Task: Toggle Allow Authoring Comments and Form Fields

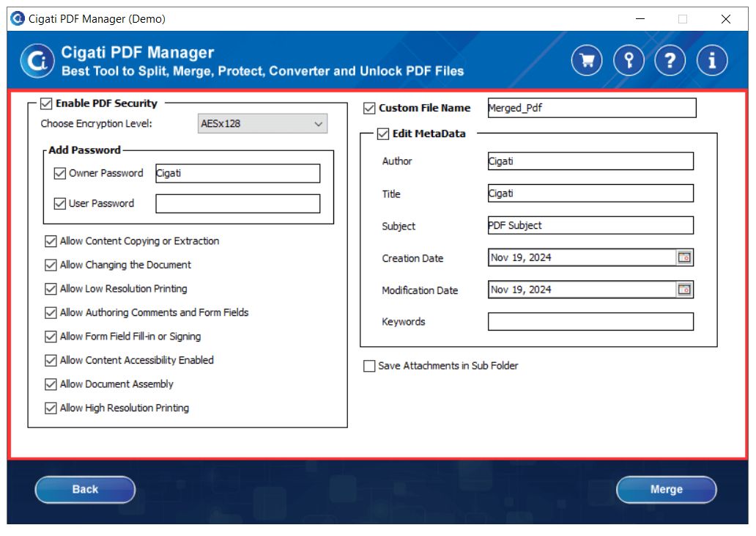Action: [51, 312]
